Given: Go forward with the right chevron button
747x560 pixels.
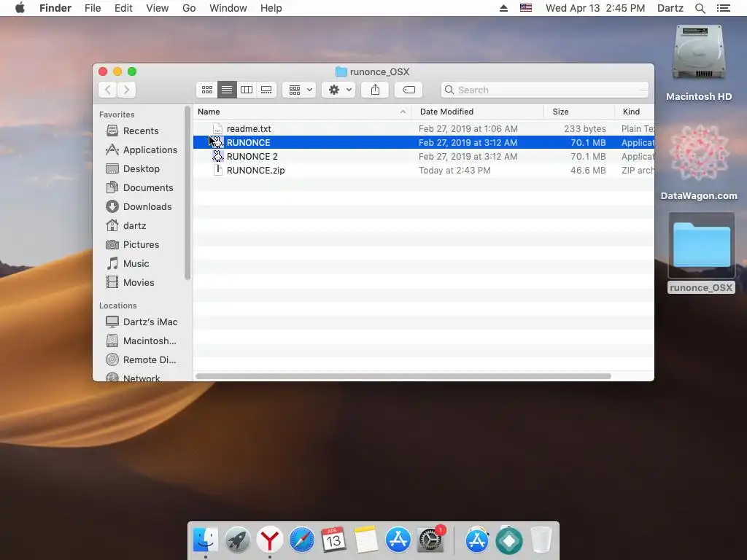Looking at the screenshot, I should click(127, 90).
